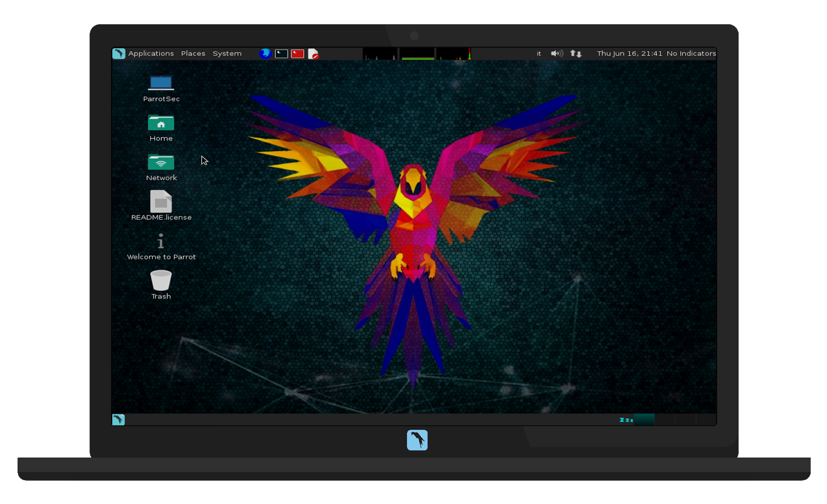Image resolution: width=827 pixels, height=504 pixels.
Task: Click the 'No Indicators' applet text
Action: click(691, 53)
